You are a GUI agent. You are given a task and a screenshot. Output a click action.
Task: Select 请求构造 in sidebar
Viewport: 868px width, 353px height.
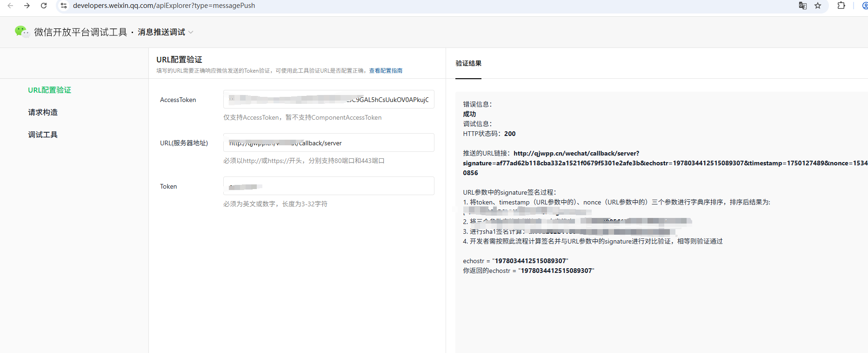pos(43,112)
